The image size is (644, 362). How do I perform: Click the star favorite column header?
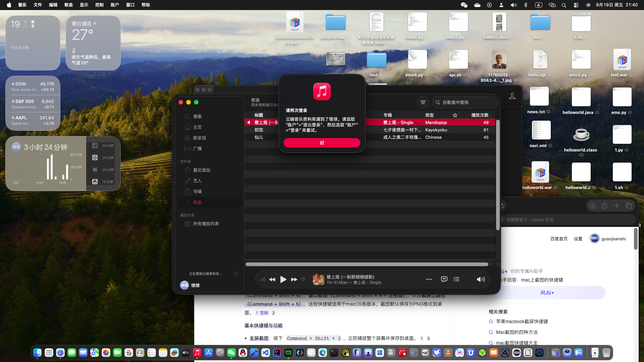[x=455, y=115]
